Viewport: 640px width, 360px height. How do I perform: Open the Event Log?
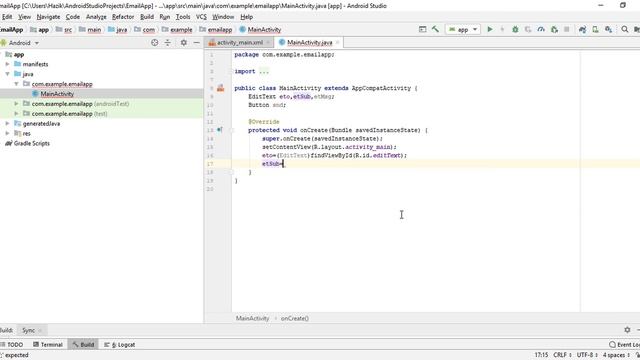pyautogui.click(x=624, y=344)
